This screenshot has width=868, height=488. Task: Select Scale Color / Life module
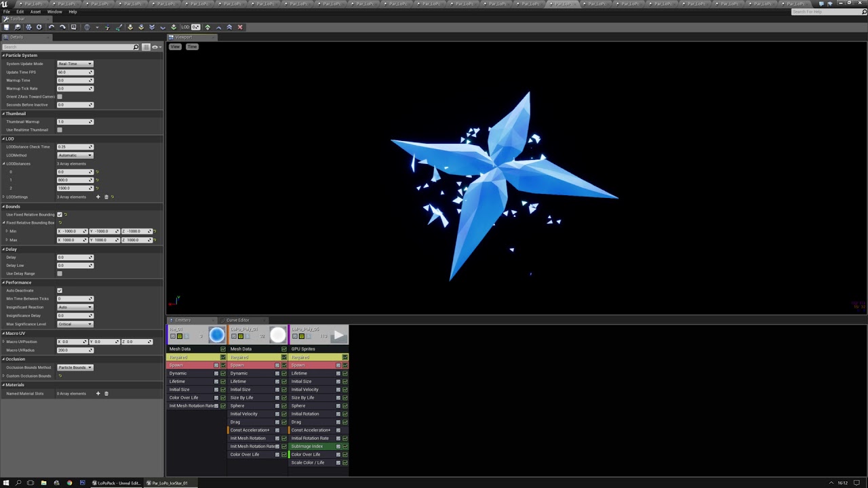pos(318,463)
